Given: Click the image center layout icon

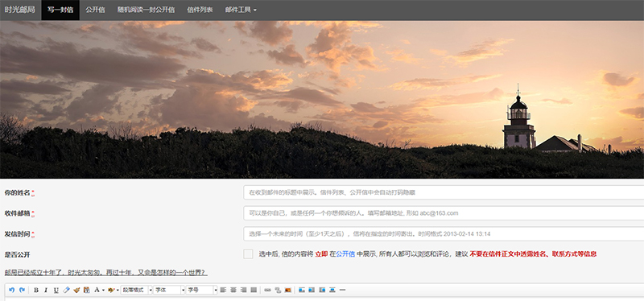Looking at the screenshot, I should pyautogui.click(x=332, y=290).
